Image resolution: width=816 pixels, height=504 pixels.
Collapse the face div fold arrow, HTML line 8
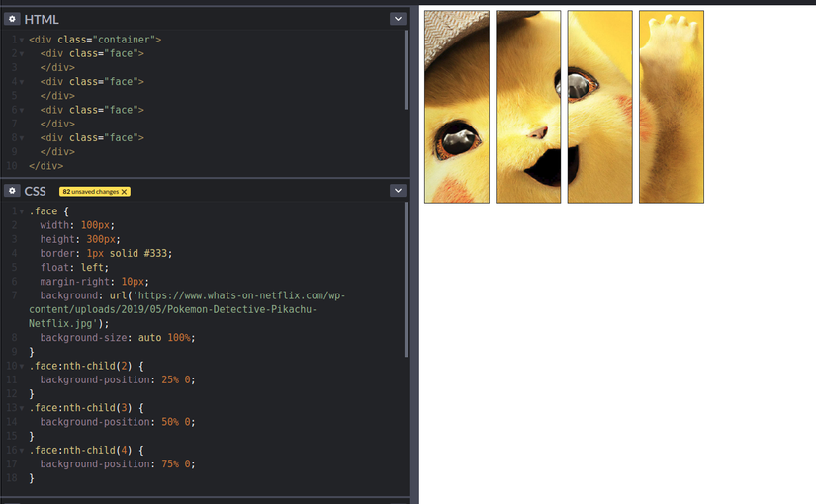(x=22, y=137)
